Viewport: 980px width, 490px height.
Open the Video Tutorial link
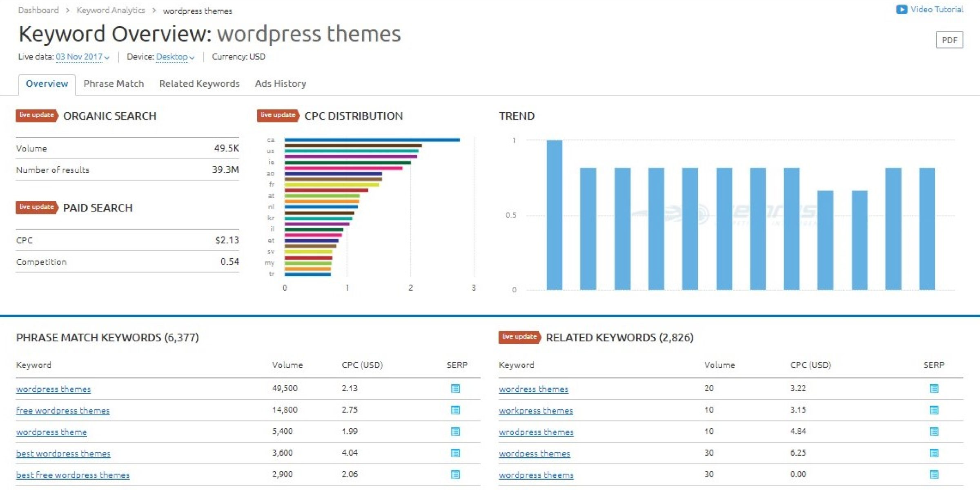point(937,9)
